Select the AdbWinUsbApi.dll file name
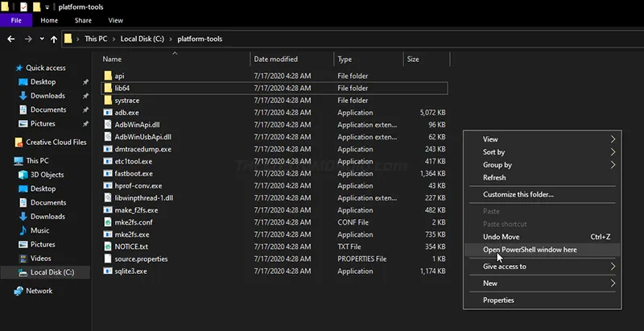644x331 pixels. click(143, 137)
